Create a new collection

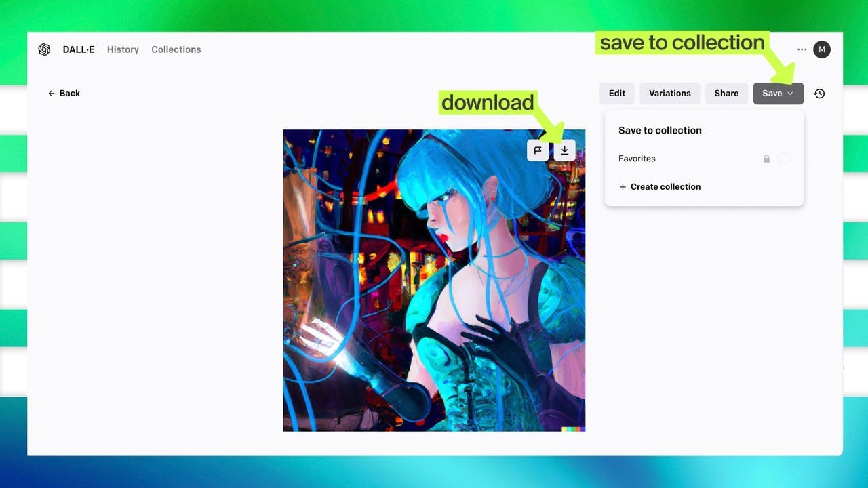click(660, 187)
